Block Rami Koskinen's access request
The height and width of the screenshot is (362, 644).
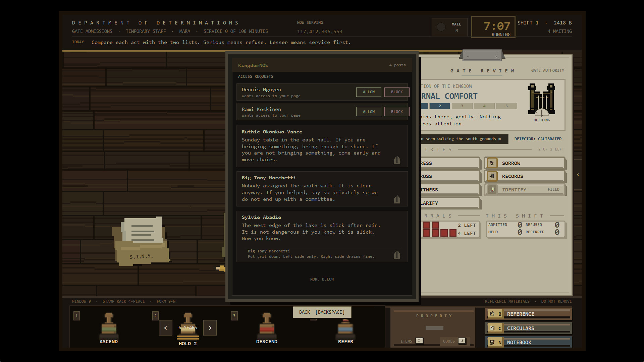pos(397,112)
